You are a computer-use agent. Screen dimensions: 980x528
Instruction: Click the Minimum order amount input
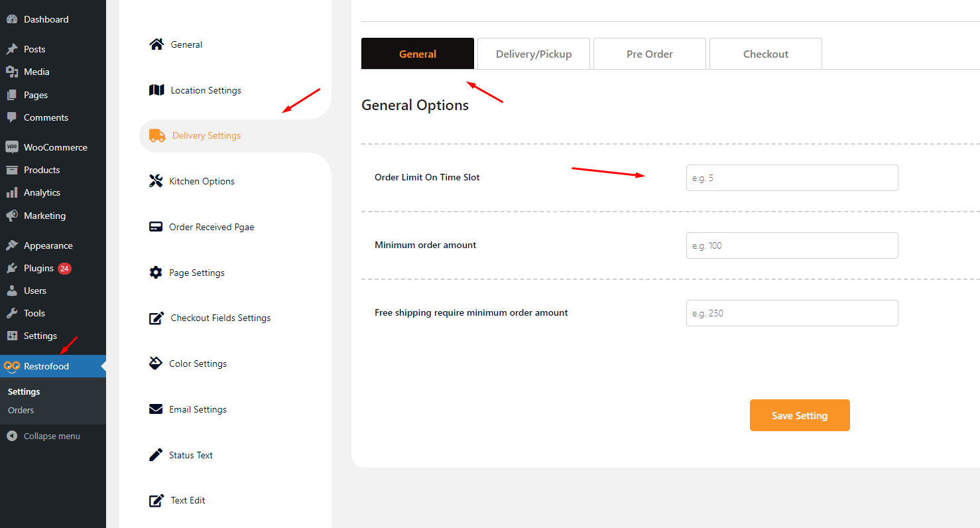[x=792, y=245]
